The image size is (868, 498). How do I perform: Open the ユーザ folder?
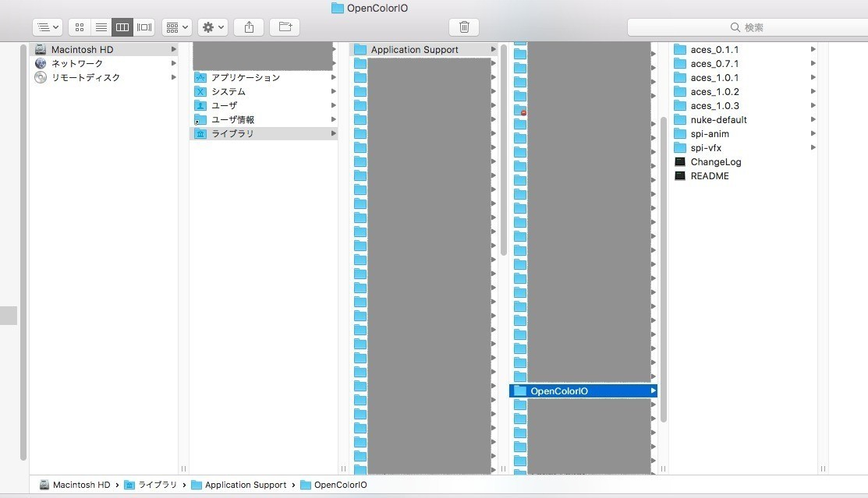[x=264, y=105]
